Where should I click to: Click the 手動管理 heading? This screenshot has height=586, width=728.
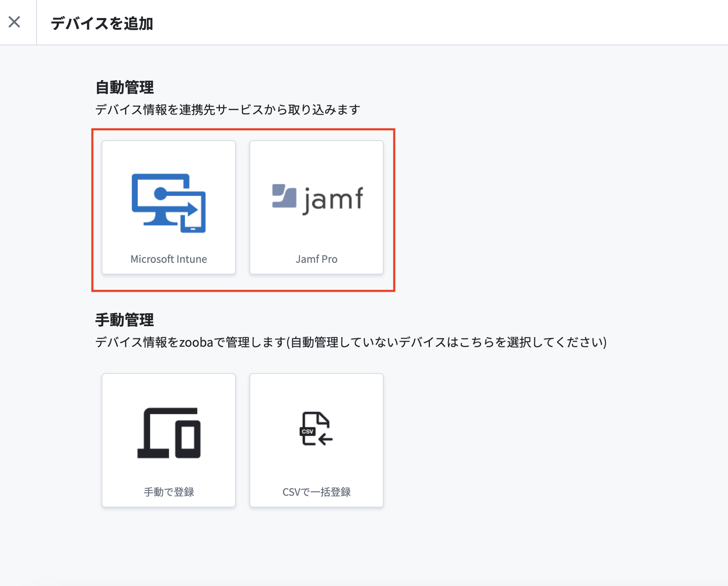[125, 320]
